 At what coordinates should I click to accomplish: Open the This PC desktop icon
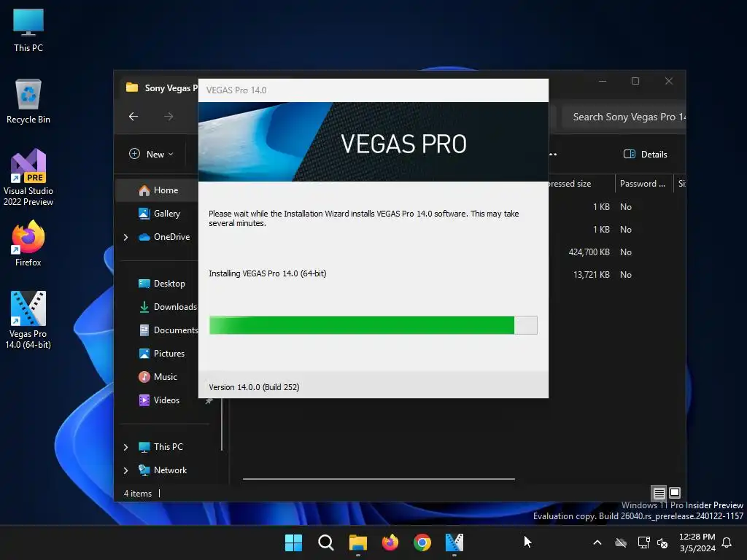click(28, 31)
